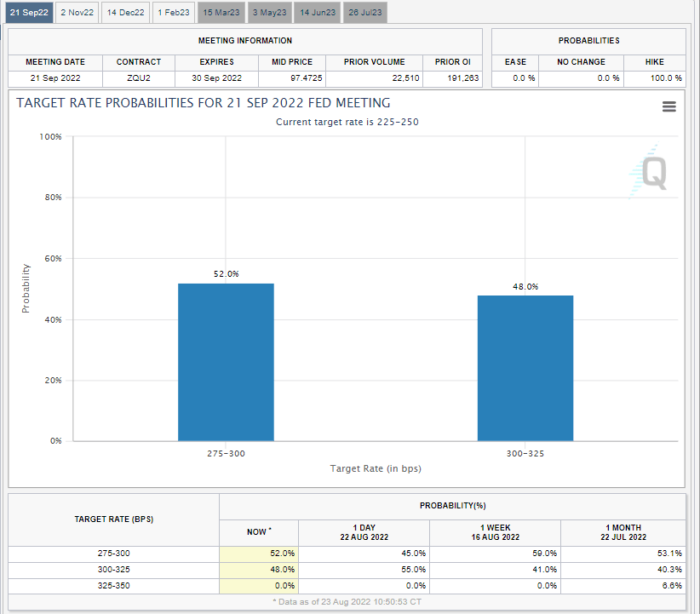This screenshot has height=614, width=700.
Task: Open the chart hamburger menu icon
Action: click(668, 106)
